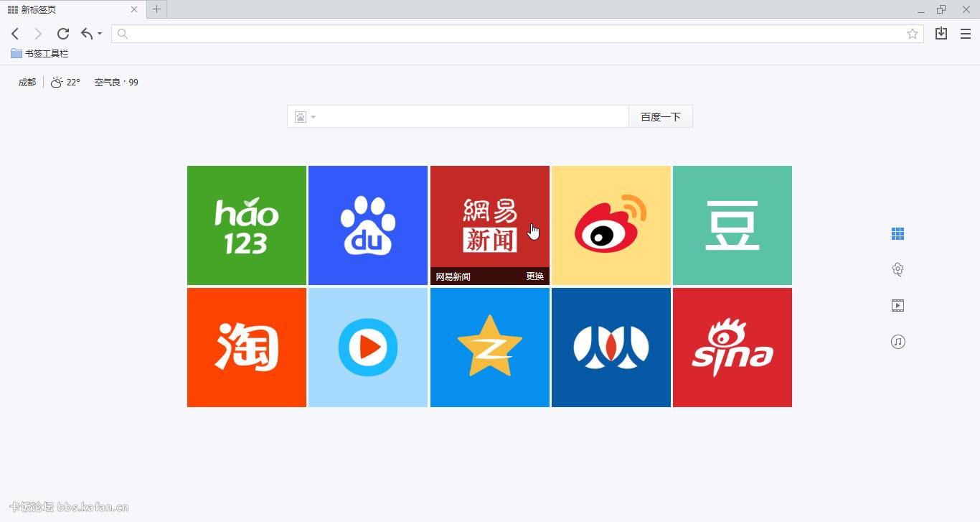The height and width of the screenshot is (522, 980).
Task: Click 更换 on the NetEase tile
Action: point(535,276)
